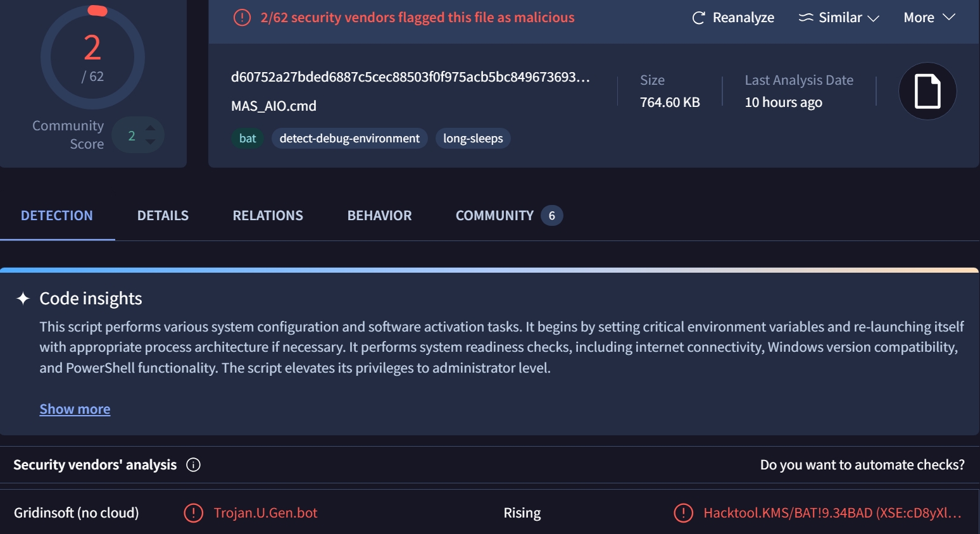Click the Show more link in Code insights

click(x=75, y=409)
